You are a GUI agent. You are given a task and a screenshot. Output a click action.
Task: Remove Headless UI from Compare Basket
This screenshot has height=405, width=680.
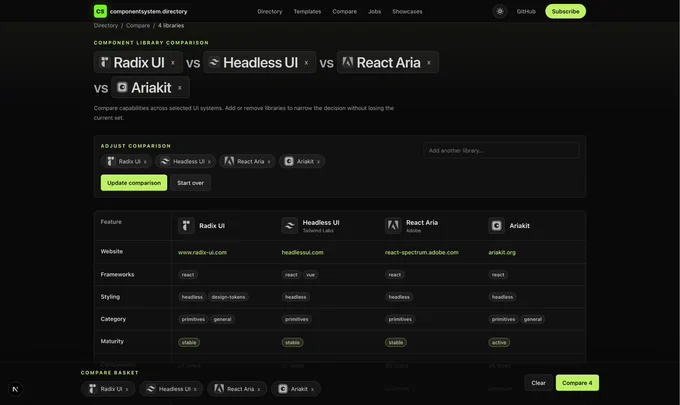(x=195, y=389)
